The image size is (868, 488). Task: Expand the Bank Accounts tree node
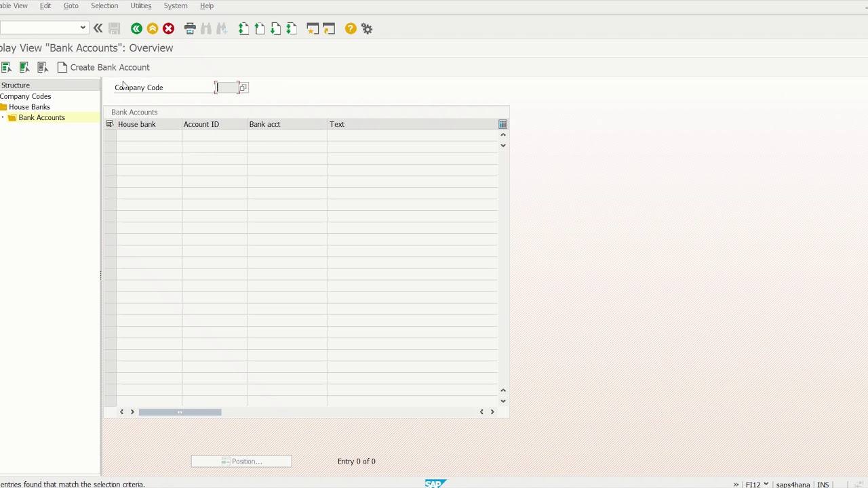pyautogui.click(x=3, y=117)
